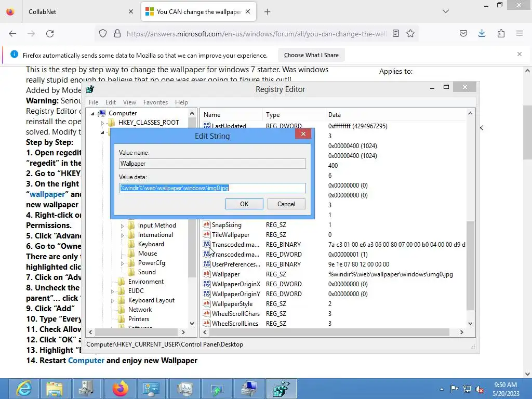Click tree pane horizontal scrollbar right arrow
Viewport: 532px width, 399px height.
(183, 332)
